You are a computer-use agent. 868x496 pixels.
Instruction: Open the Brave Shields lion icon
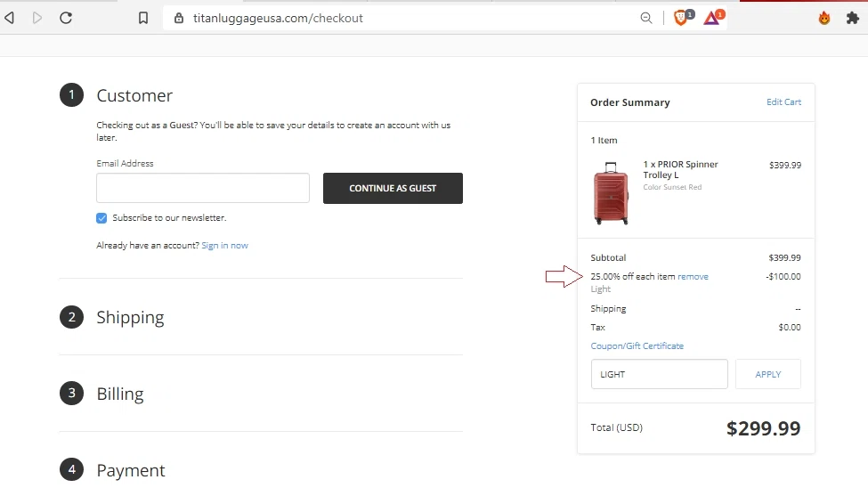[681, 18]
